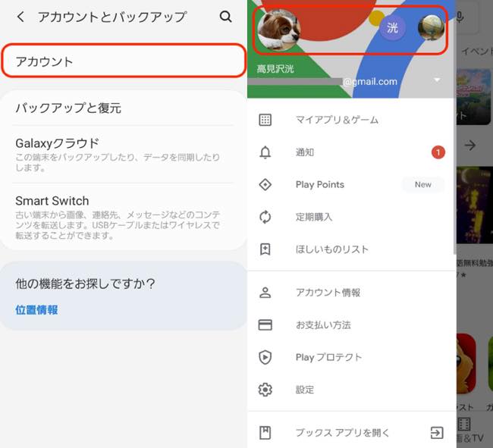Click the open Books app exit icon
This screenshot has width=493, height=448.
coord(436,433)
